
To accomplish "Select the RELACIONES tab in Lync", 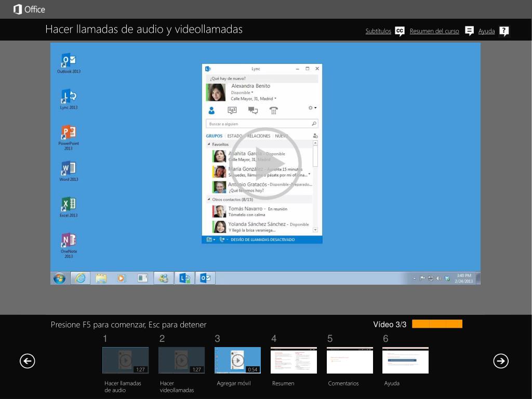I will click(x=259, y=136).
